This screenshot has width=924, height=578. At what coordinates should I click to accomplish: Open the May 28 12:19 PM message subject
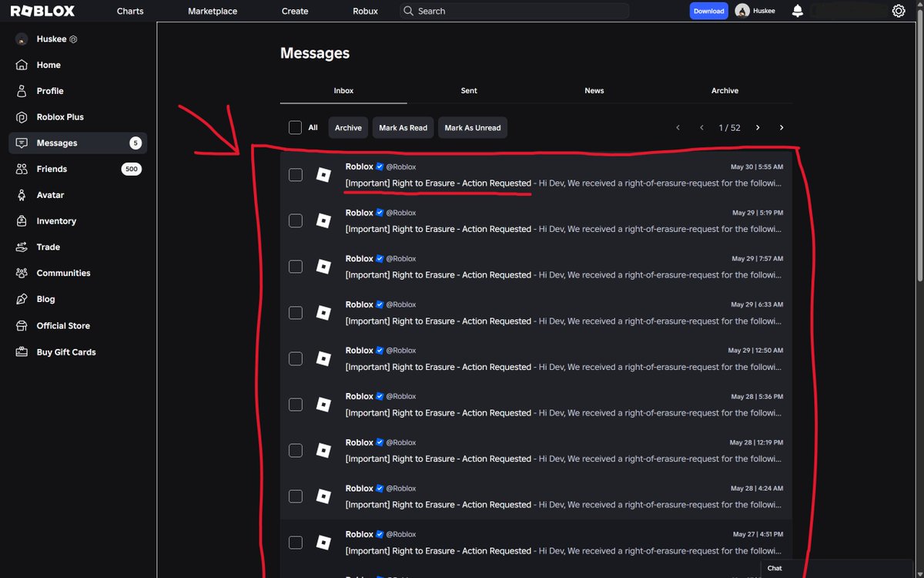point(438,459)
